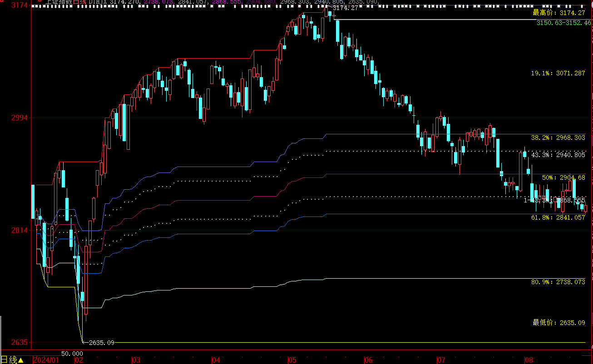Click the 06 month marker on time axis
This screenshot has height=364, width=593.
[x=368, y=360]
